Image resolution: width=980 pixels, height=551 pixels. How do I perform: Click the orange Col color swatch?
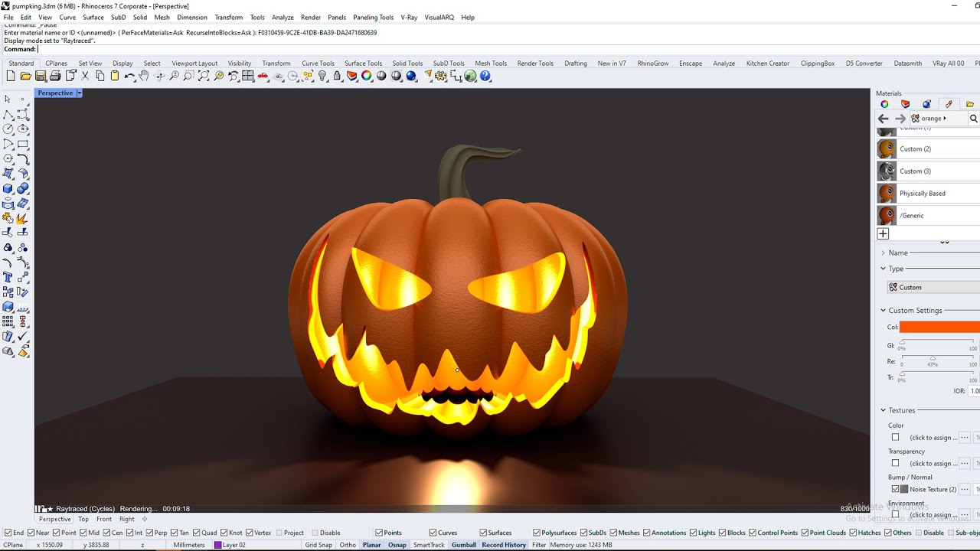[x=940, y=327]
